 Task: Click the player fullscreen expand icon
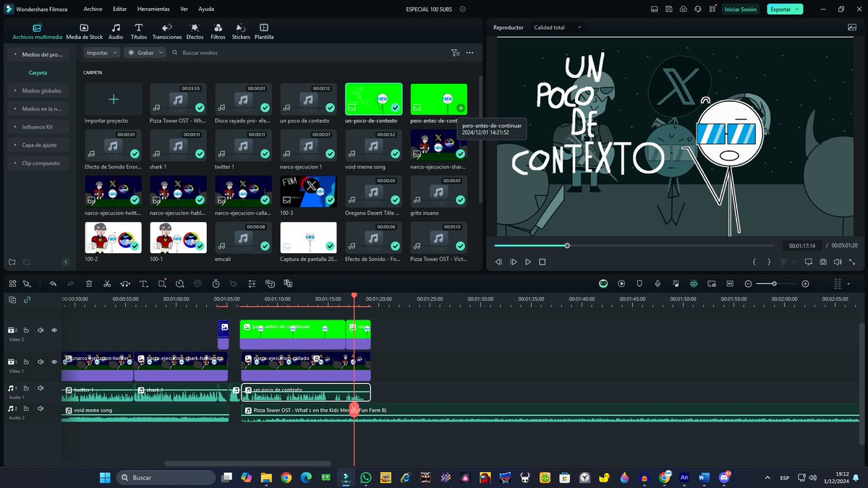(851, 262)
